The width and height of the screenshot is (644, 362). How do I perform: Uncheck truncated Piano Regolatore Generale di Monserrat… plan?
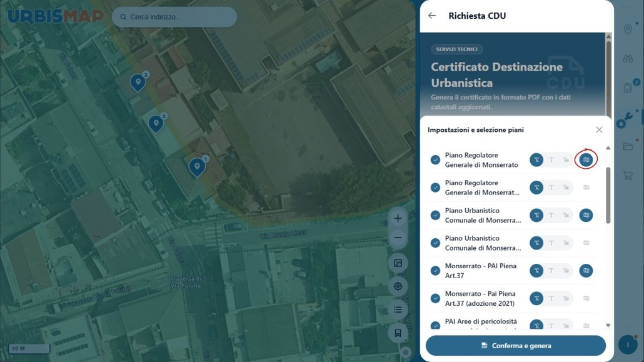click(x=435, y=188)
